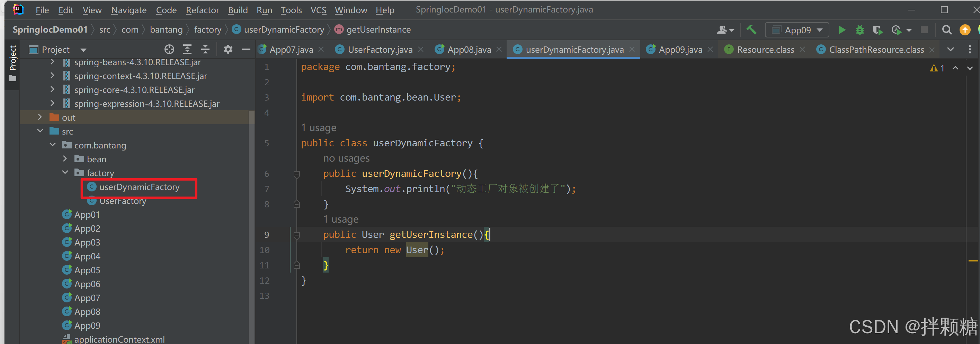Open the Navigate menu
This screenshot has height=344, width=980.
[128, 10]
